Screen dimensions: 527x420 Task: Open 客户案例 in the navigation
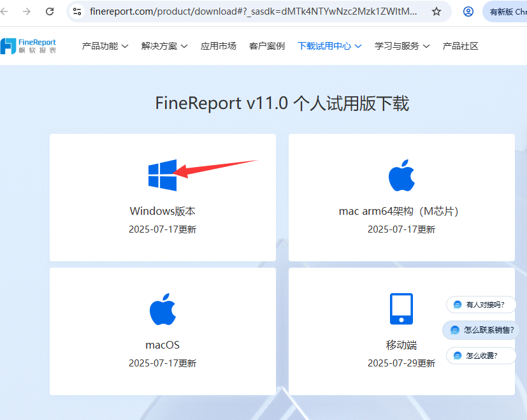(267, 46)
